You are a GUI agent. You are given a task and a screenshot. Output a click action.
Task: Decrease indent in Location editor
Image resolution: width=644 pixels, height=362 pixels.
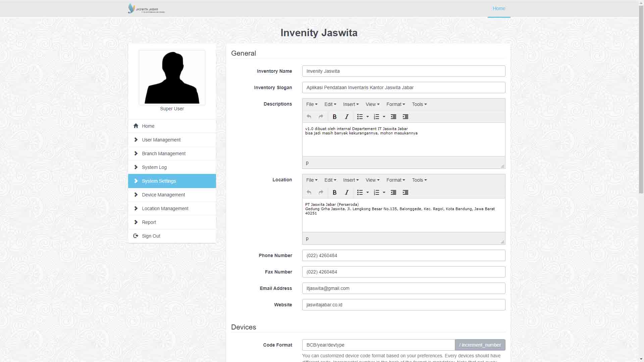tap(393, 192)
